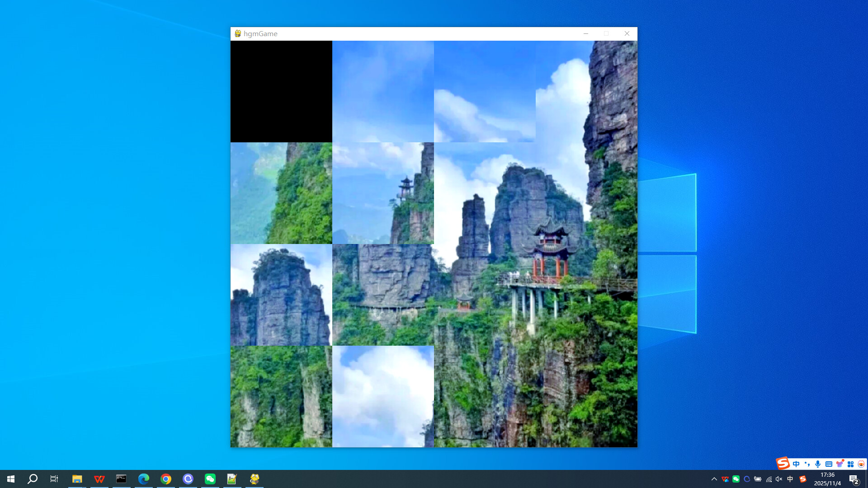Screen dimensions: 868x488
Task: Launch File Explorer from the taskbar
Action: pos(77,479)
